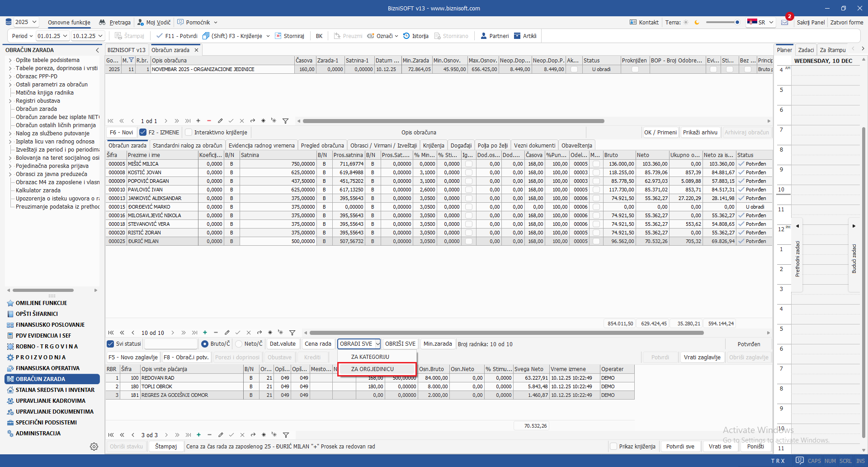The image size is (868, 467).
Task: Click the Kontakt icon in top bar
Action: pos(633,23)
